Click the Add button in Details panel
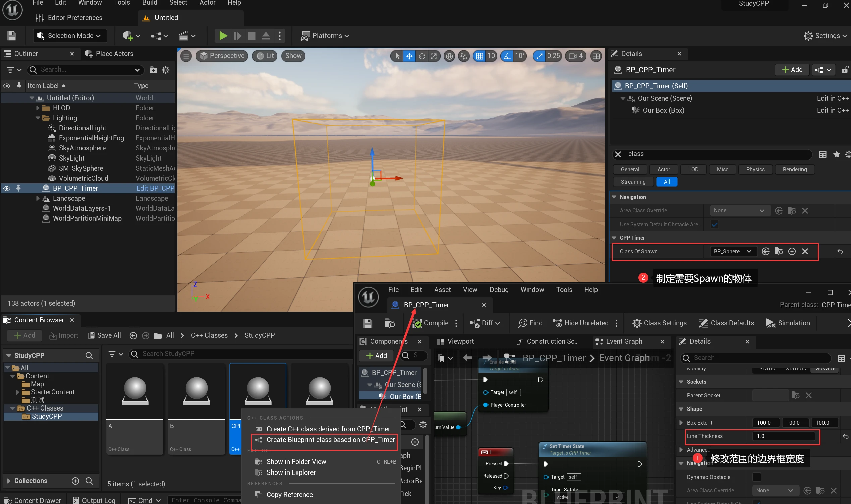The height and width of the screenshot is (504, 851). pos(792,70)
